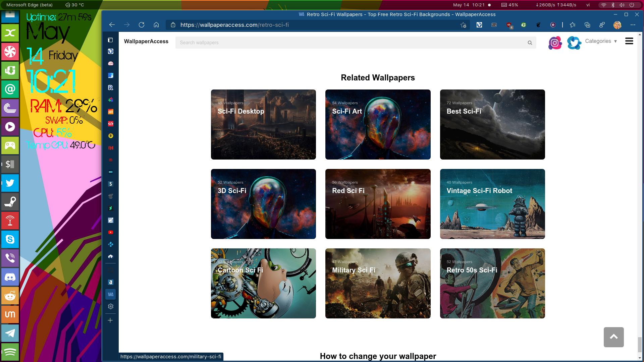644x362 pixels.
Task: Click the scroll-to-top arrow button
Action: tap(613, 337)
